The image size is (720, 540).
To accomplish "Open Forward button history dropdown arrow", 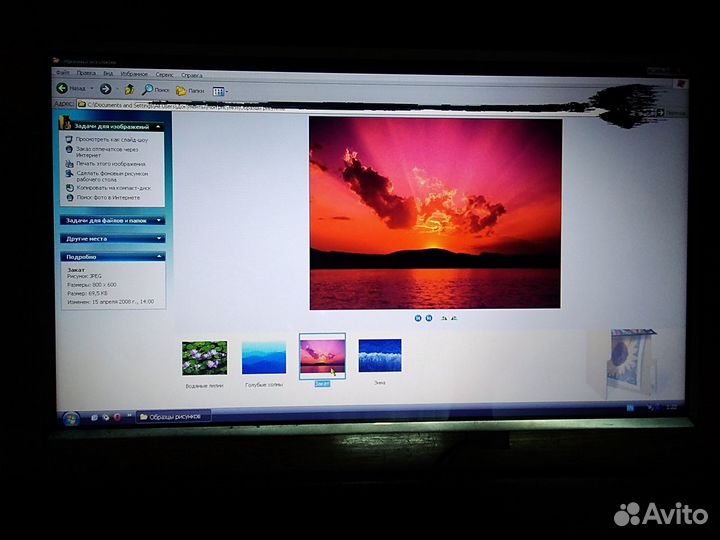I will 117,89.
